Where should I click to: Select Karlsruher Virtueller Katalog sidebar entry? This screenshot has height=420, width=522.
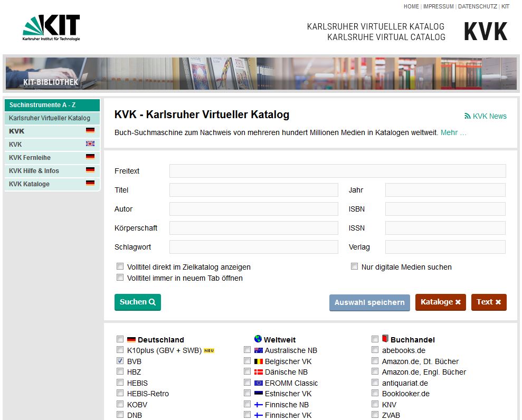(52, 118)
